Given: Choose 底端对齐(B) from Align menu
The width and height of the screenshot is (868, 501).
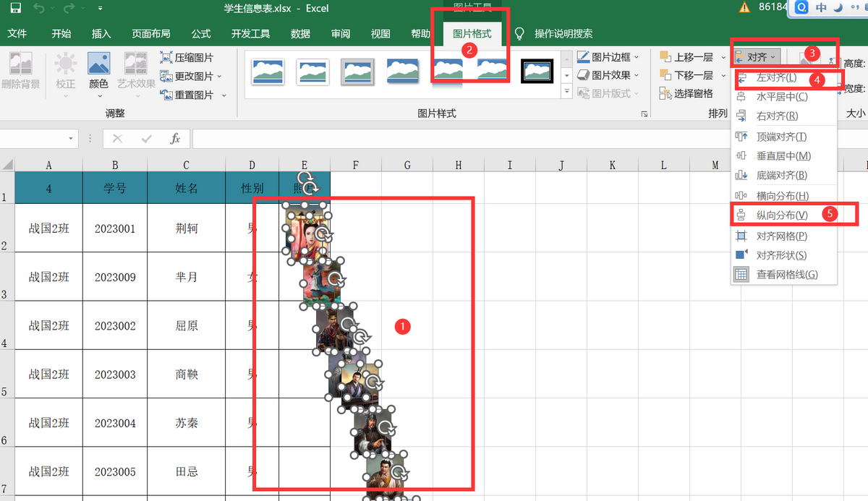Looking at the screenshot, I should tap(784, 175).
